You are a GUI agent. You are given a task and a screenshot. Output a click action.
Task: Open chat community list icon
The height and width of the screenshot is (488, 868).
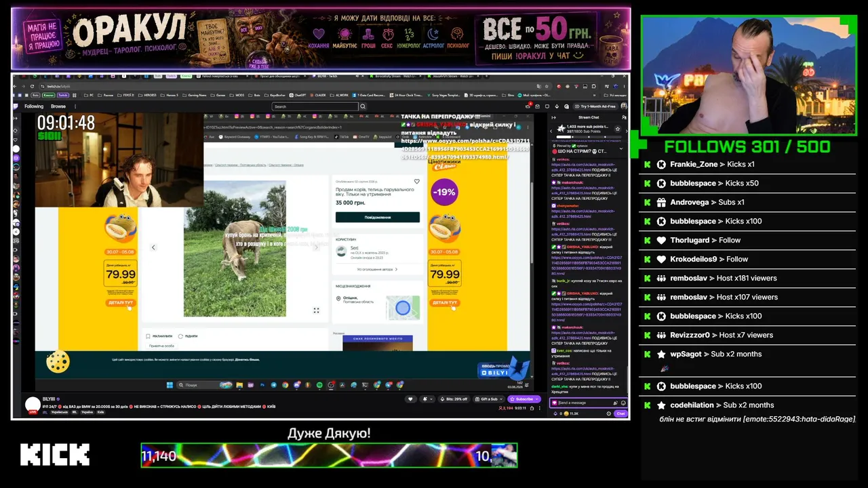pos(624,117)
